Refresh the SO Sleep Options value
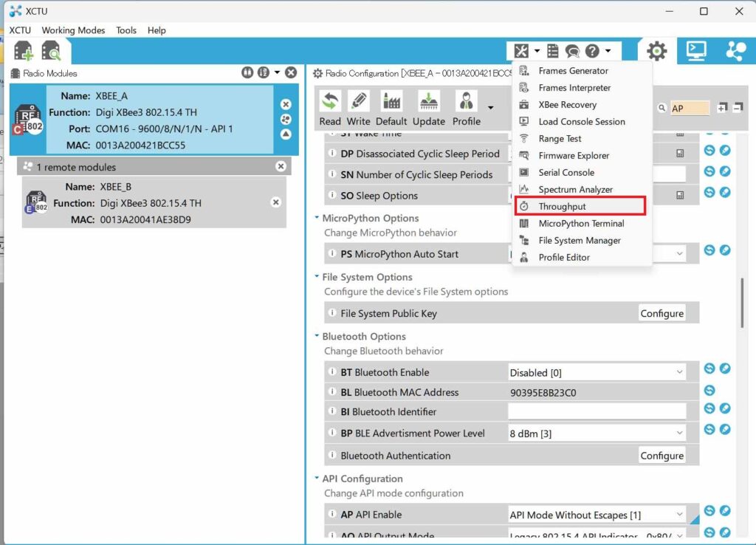 pyautogui.click(x=709, y=192)
